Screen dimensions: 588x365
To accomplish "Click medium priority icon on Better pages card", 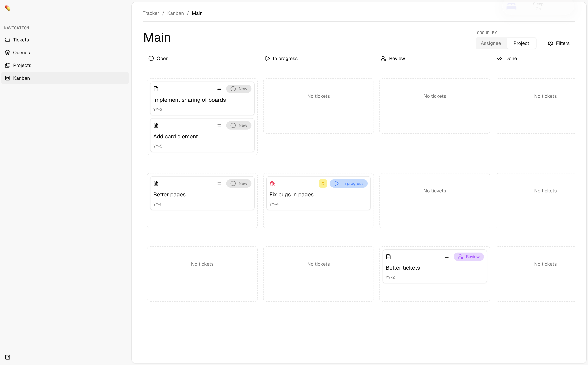I will (x=219, y=183).
